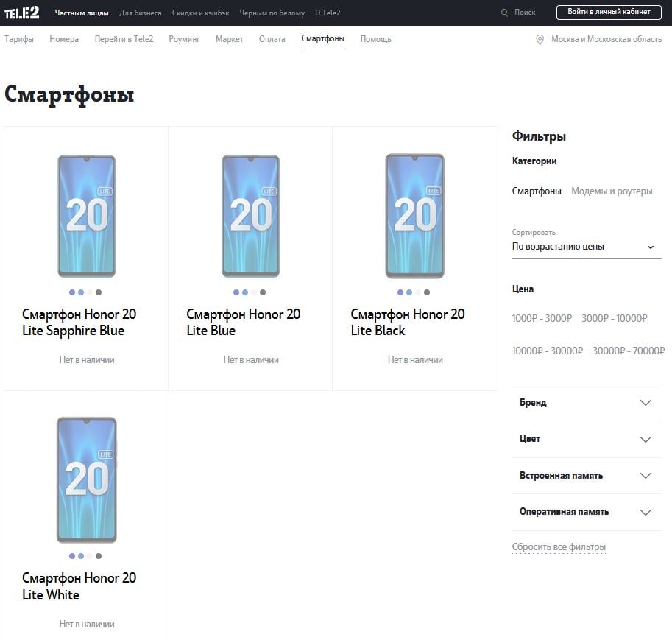The width and height of the screenshot is (672, 640).
Task: Click Сбросить все фильтры link
Action: [559, 547]
